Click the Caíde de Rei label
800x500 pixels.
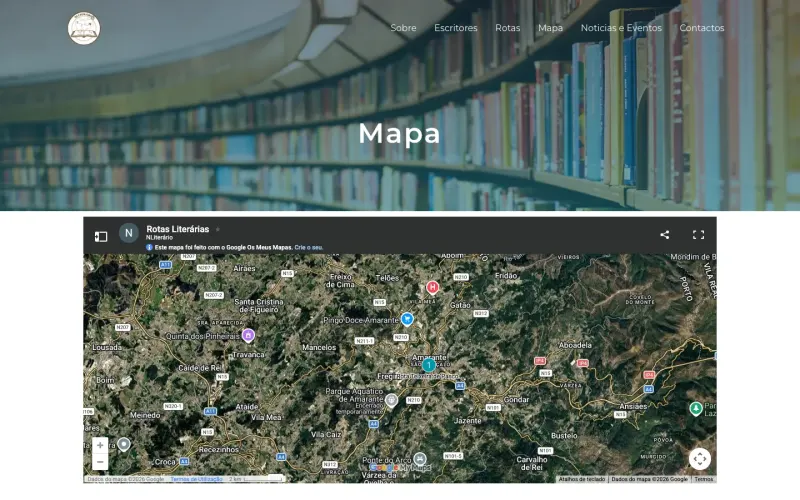pyautogui.click(x=200, y=368)
